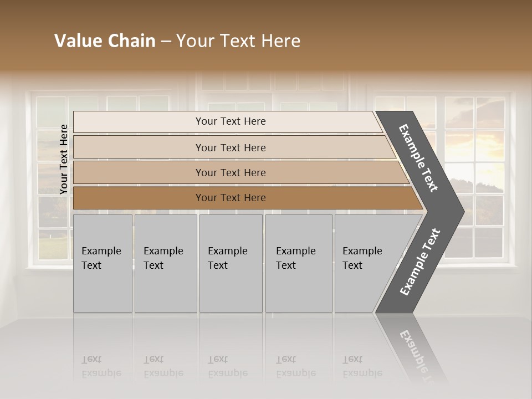Select the third gray 'Example Text' box
Image resolution: width=532 pixels, height=399 pixels.
[x=231, y=263]
